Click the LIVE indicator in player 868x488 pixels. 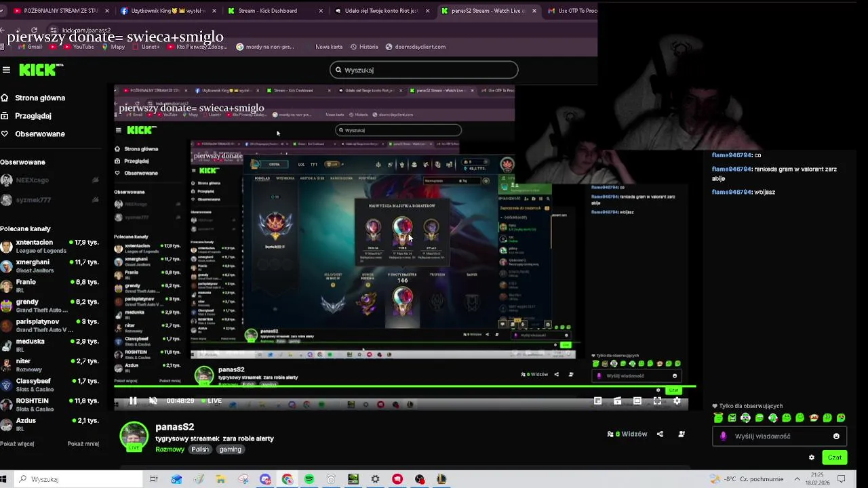tap(210, 401)
